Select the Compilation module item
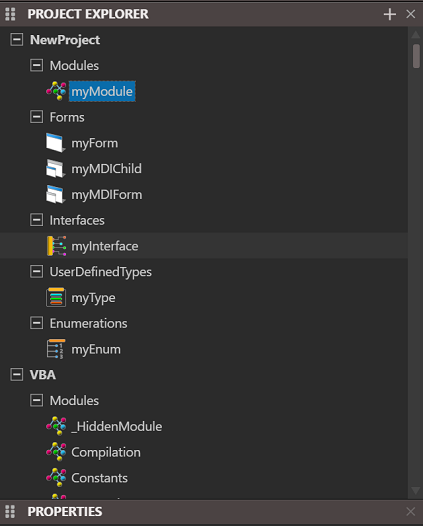This screenshot has width=423, height=526. point(106,452)
